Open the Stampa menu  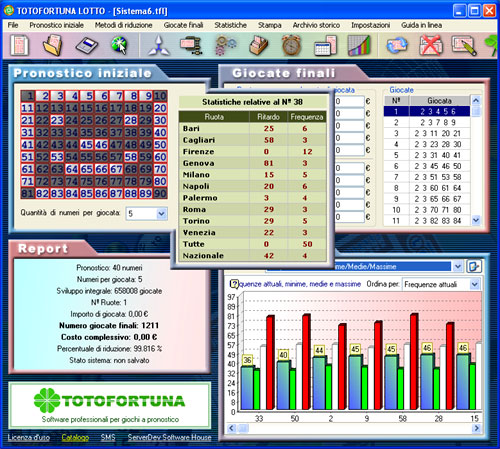(269, 25)
